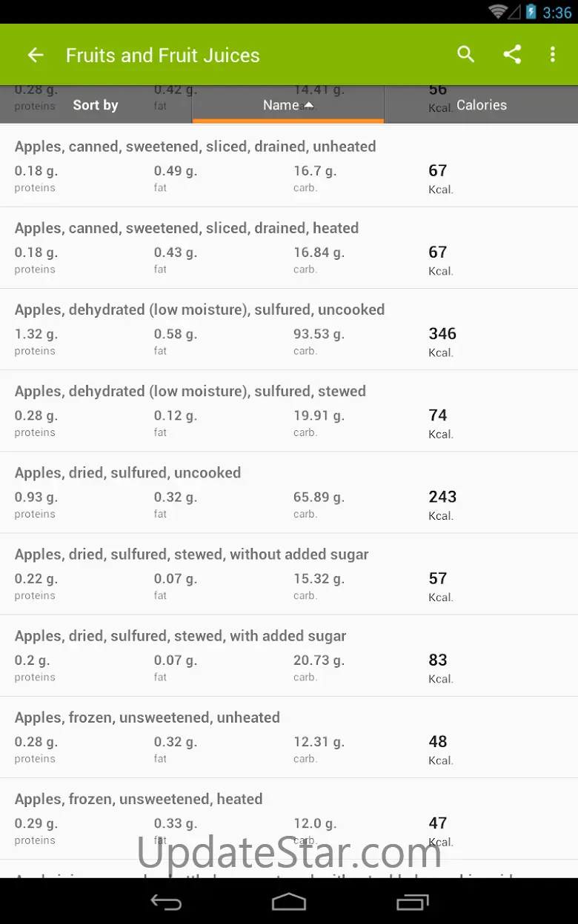Tap Android home navigation button
Screen dimensions: 578x924
[289, 902]
